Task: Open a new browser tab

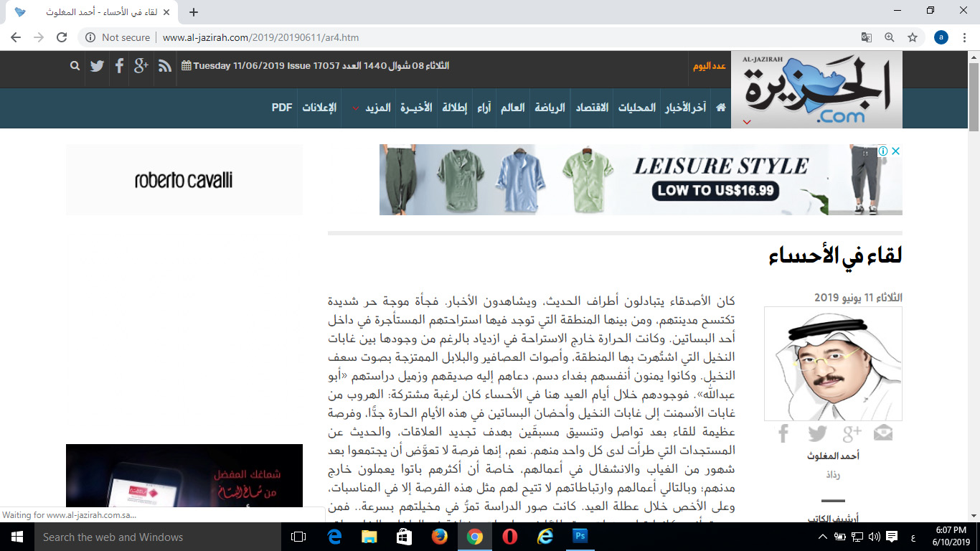Action: coord(193,12)
